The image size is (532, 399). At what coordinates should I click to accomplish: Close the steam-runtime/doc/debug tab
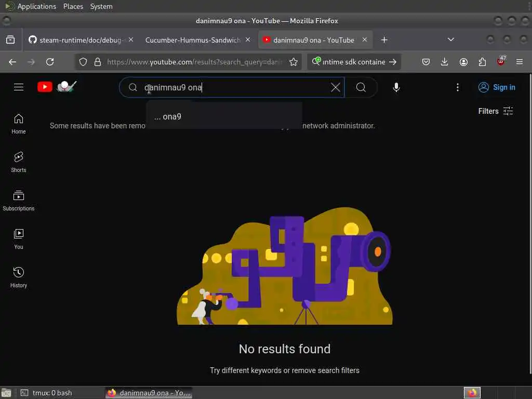(x=131, y=39)
